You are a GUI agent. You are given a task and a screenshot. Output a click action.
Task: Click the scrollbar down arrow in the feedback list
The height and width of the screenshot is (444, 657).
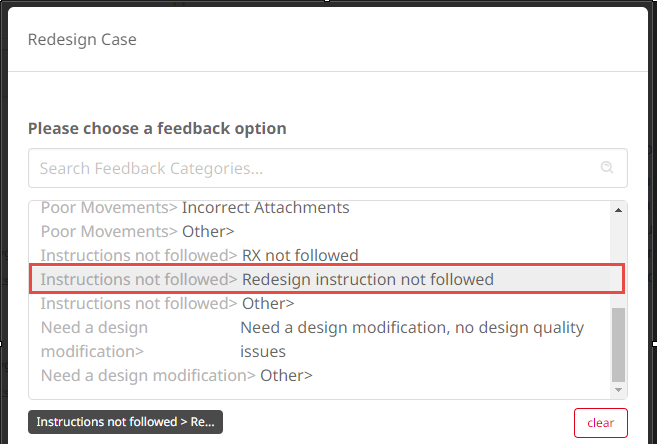(x=618, y=390)
